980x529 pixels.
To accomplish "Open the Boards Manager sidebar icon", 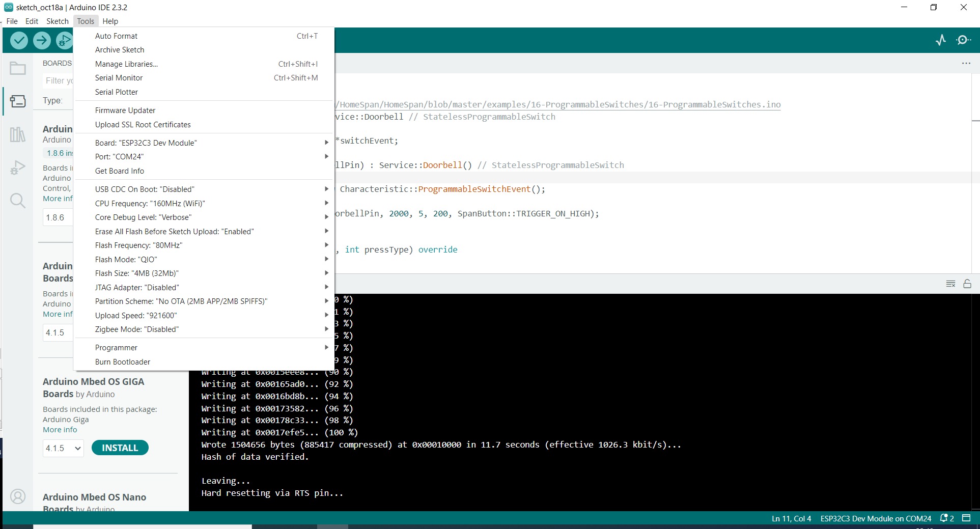I will coord(18,101).
